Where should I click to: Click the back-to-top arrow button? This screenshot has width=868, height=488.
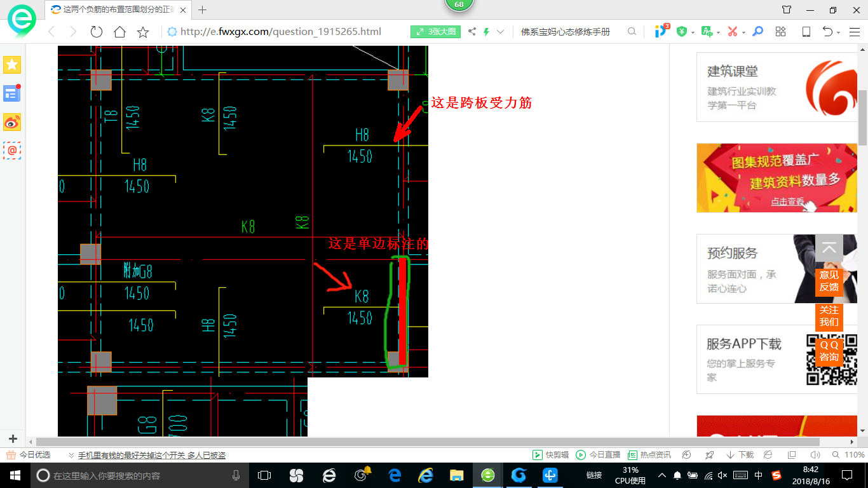(829, 248)
